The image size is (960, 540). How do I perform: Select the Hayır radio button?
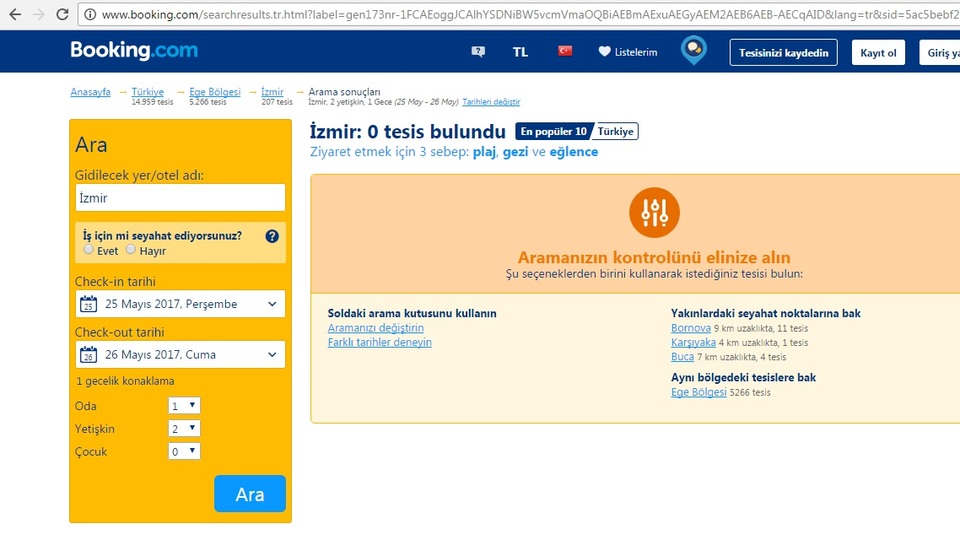(131, 250)
